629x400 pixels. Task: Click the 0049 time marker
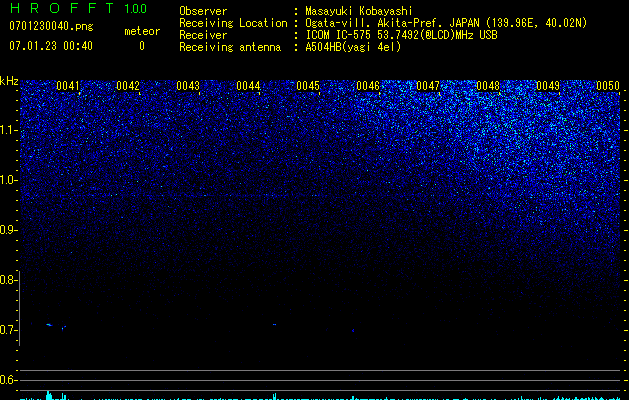[x=548, y=85]
